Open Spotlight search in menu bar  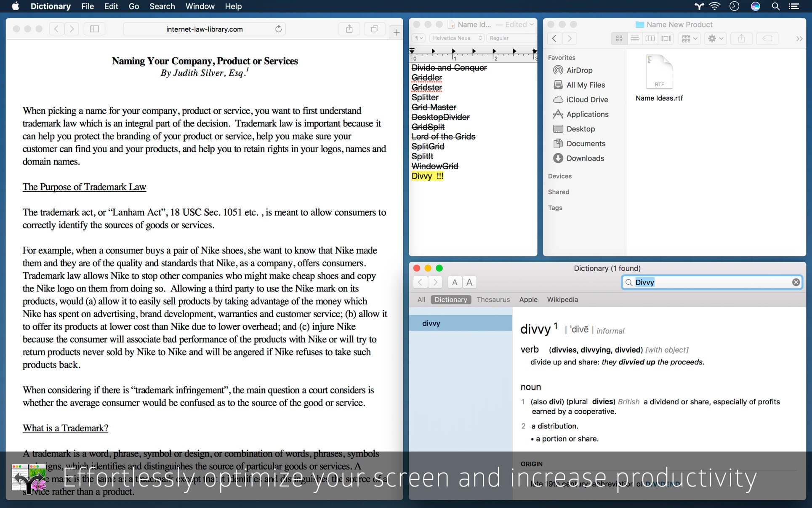tap(775, 6)
